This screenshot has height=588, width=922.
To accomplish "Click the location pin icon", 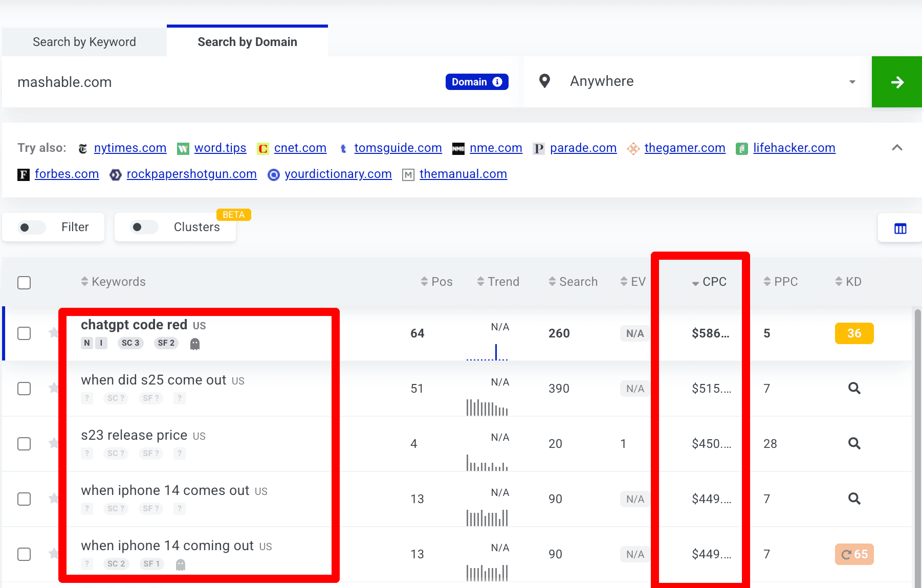I will pos(544,81).
